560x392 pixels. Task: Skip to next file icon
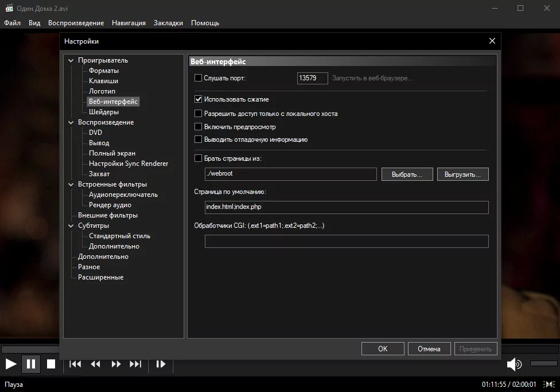tap(135, 364)
